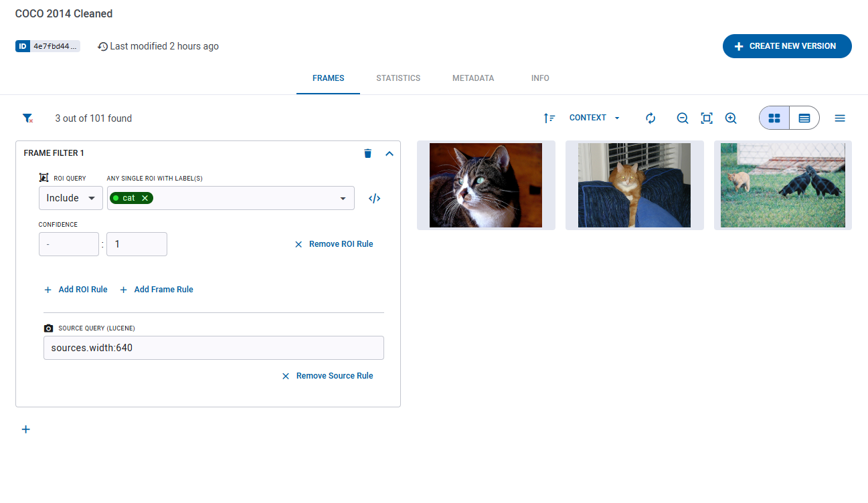Click the fit-to-screen icon
868x503 pixels.
tap(707, 118)
